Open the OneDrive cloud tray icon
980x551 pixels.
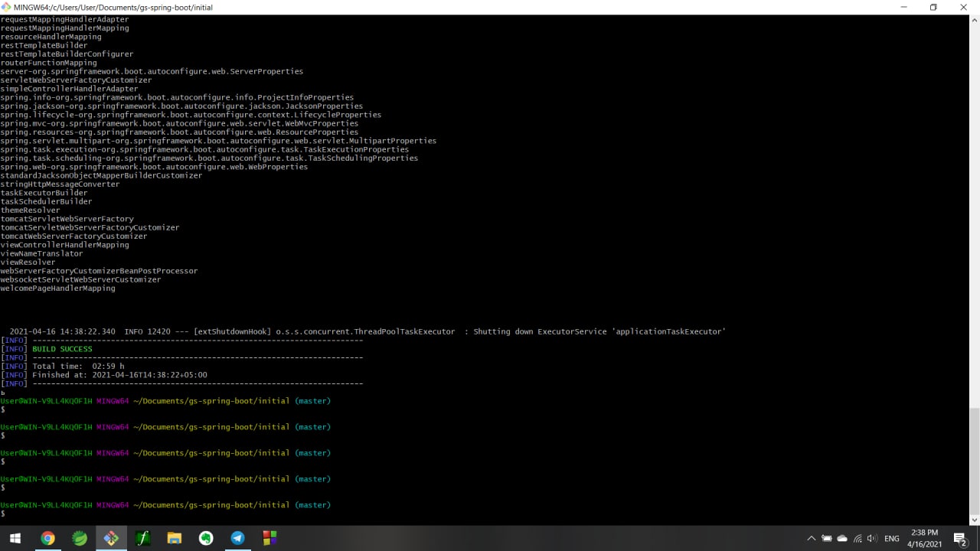(842, 539)
